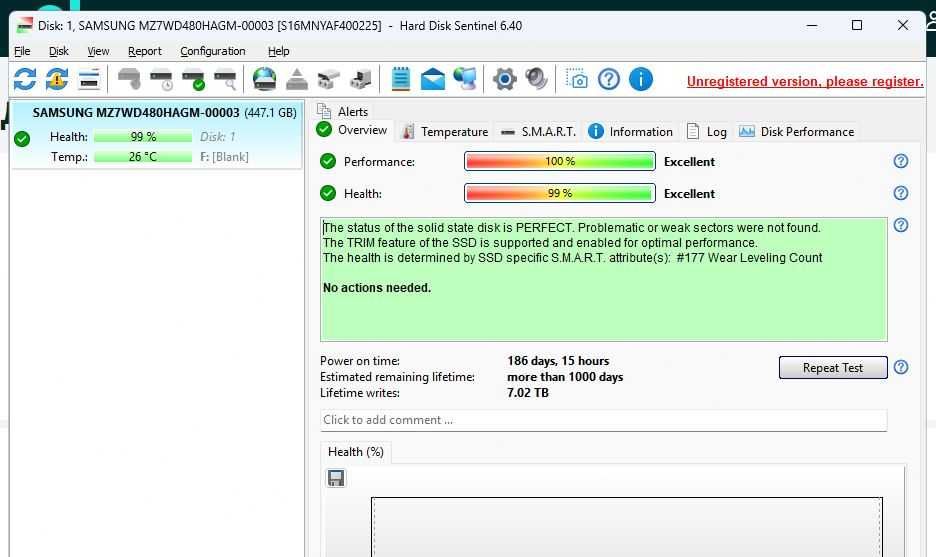Click the save floppy icon under Health (%)
The image size is (936, 557).
[336, 478]
